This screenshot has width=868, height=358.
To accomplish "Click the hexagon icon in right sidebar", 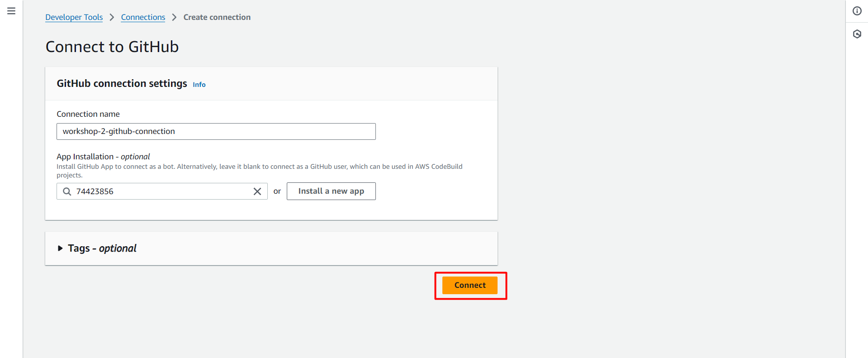I will pos(857,34).
